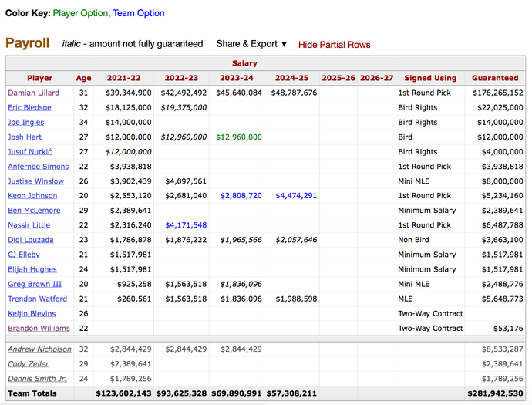
Task: Sort by 2024-25 salary column
Action: (291, 78)
